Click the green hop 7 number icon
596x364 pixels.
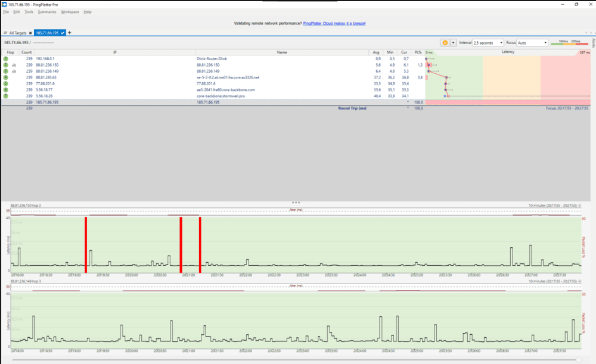[x=5, y=95]
